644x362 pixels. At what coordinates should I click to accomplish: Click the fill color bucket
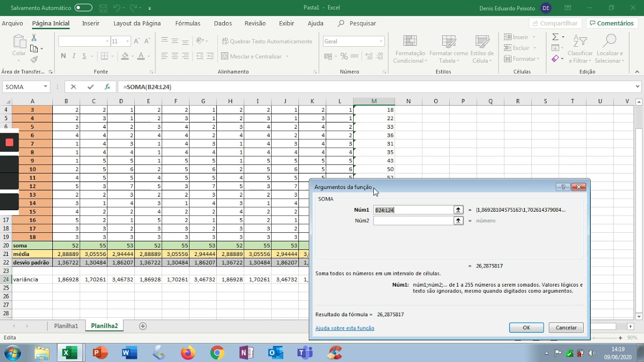click(125, 56)
